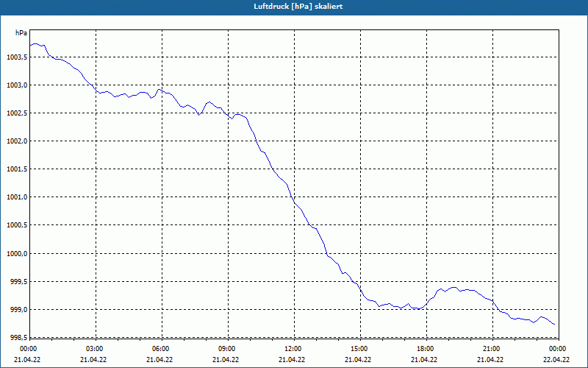Click the y-axis label 999,0
Image resolution: width=588 pixels, height=368 pixels.
19,310
